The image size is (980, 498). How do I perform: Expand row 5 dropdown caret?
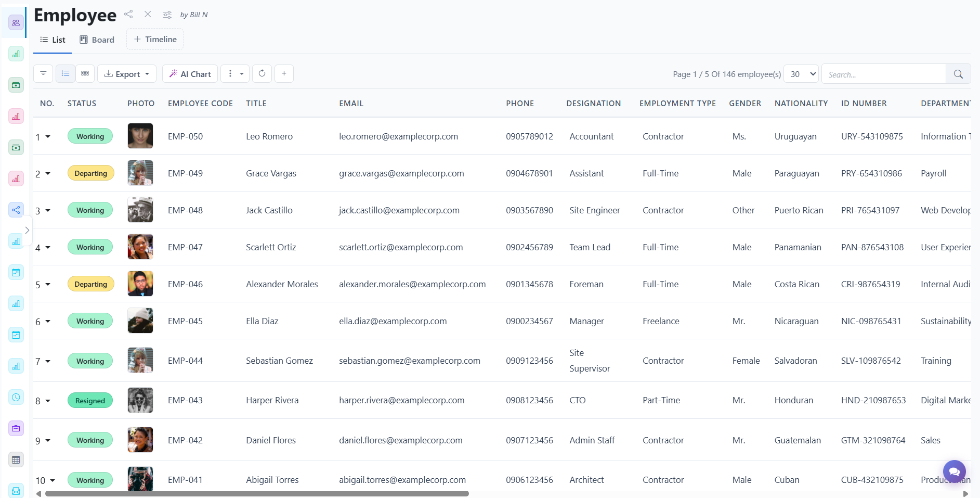48,284
